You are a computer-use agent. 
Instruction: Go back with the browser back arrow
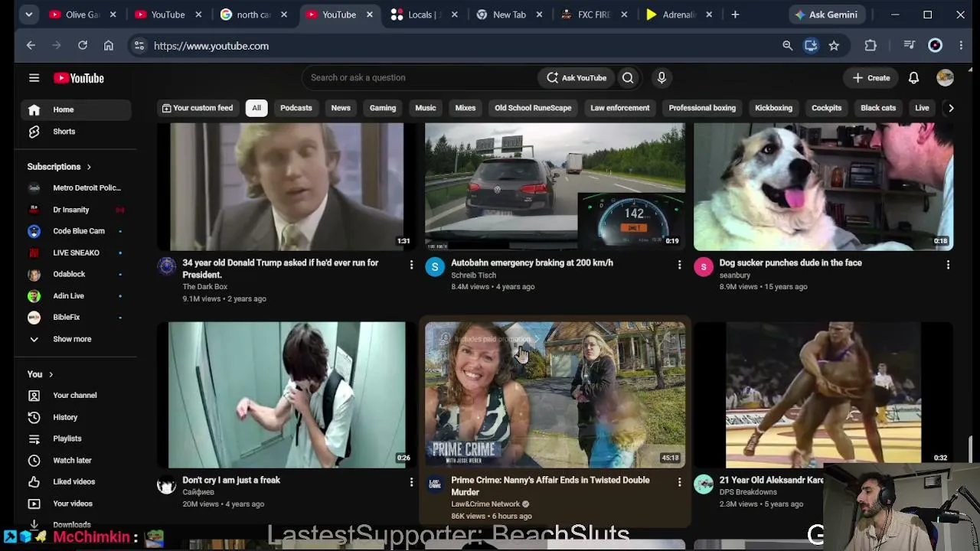point(31,46)
